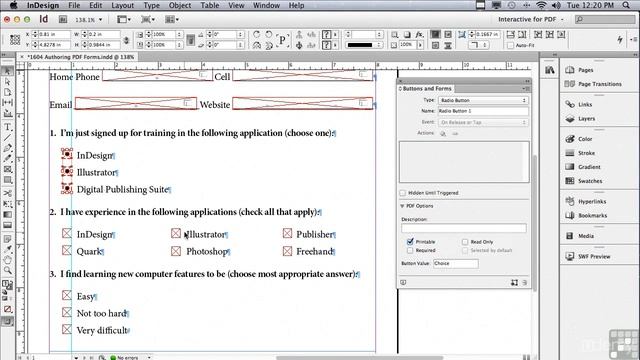Select the Pen tool

pyautogui.click(x=7, y=148)
